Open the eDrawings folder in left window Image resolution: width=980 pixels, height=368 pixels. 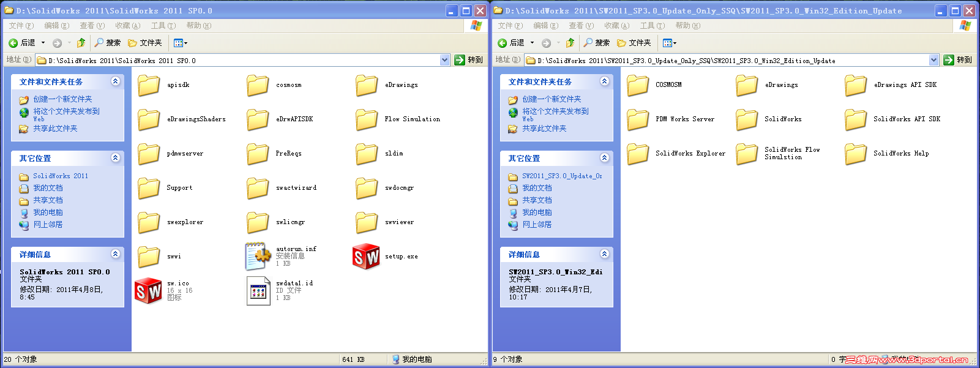[367, 85]
